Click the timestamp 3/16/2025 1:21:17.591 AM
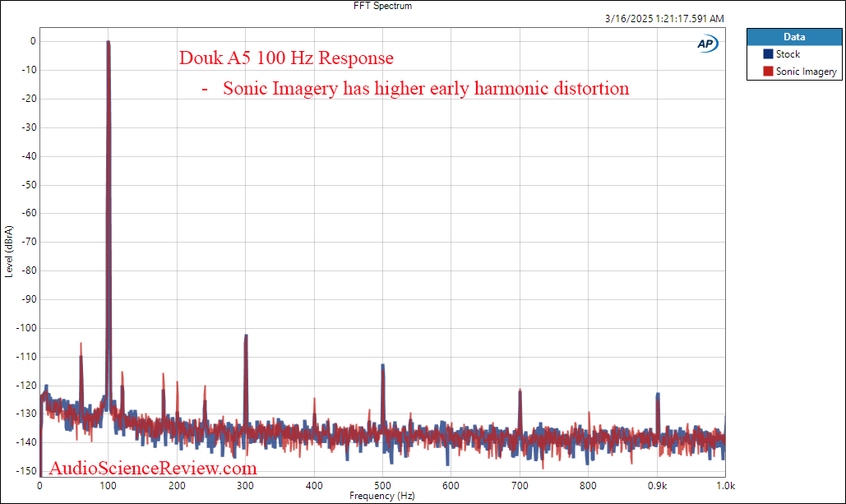This screenshot has height=504, width=846. click(x=664, y=18)
